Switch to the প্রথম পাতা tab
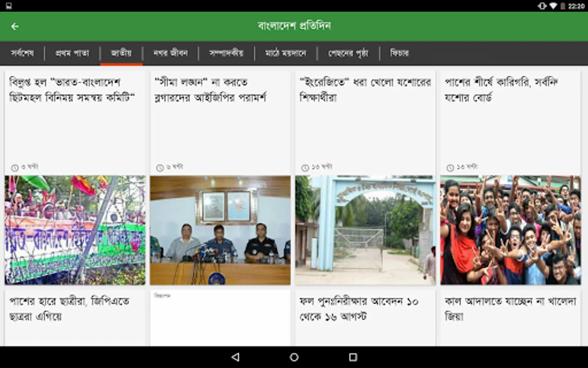The image size is (588, 368). (x=72, y=53)
